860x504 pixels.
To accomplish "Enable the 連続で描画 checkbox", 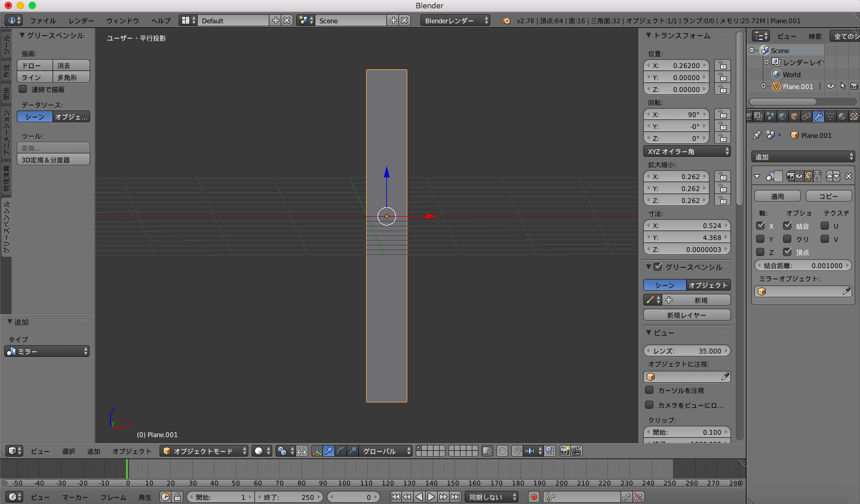I will (x=23, y=90).
